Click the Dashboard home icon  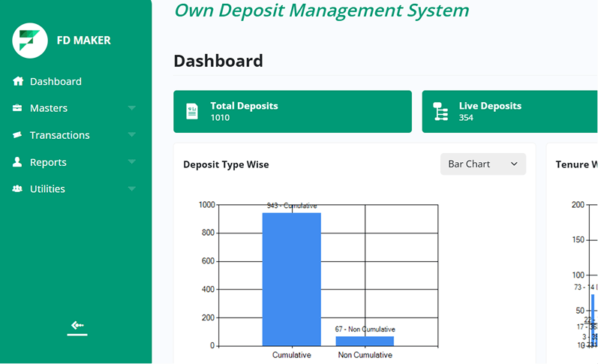click(18, 81)
